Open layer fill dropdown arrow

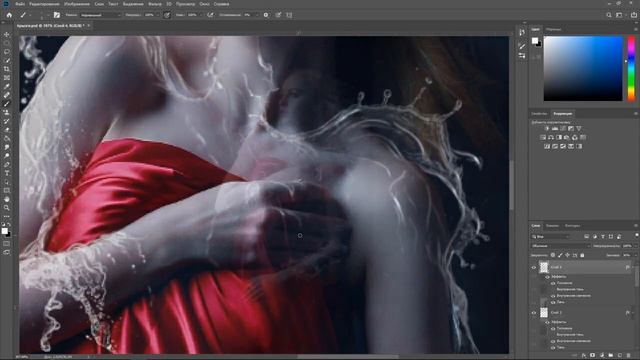[635, 255]
